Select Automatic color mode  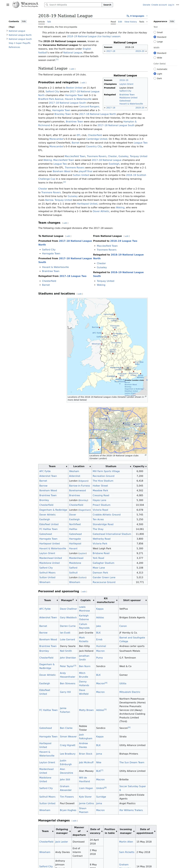click(x=155, y=69)
